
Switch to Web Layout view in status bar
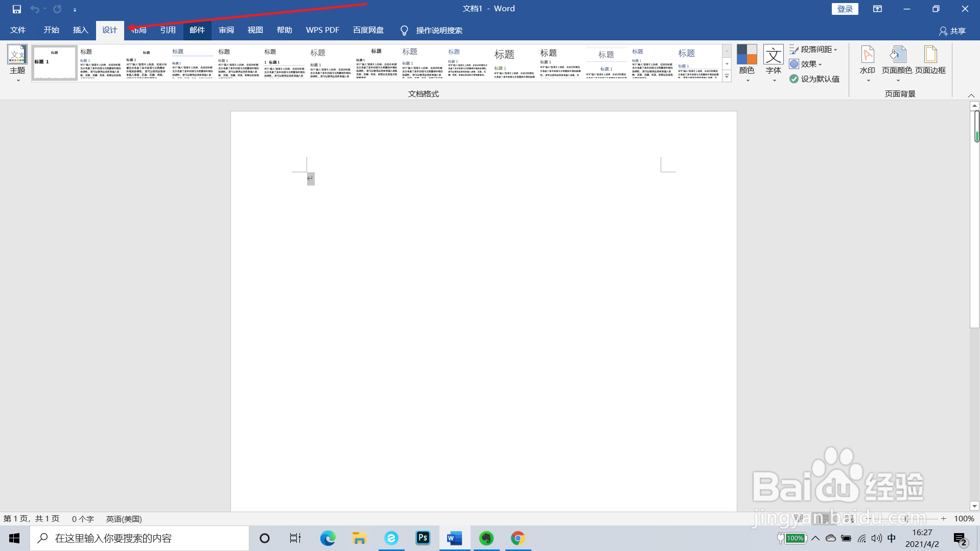[849, 519]
